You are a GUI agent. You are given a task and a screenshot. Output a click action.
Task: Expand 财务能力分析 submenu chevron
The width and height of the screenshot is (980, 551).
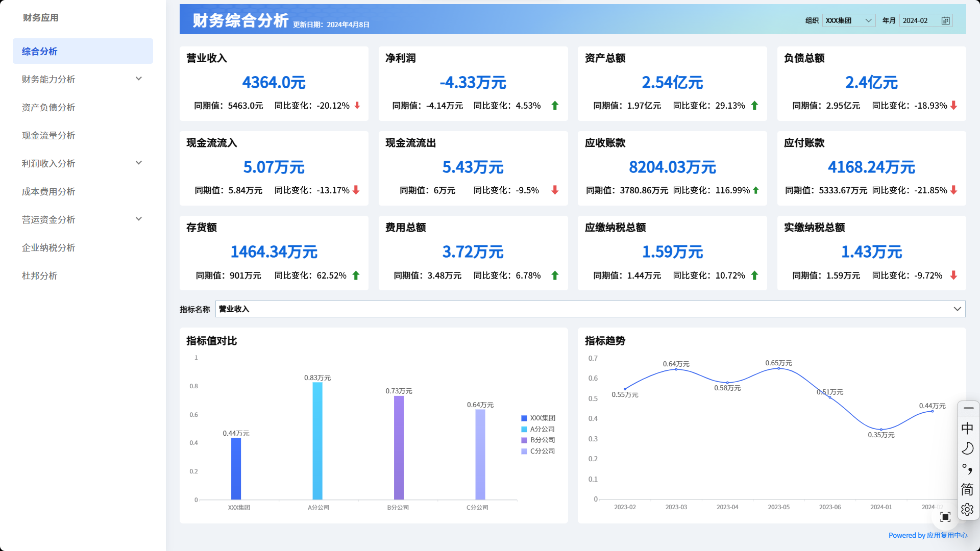point(139,79)
